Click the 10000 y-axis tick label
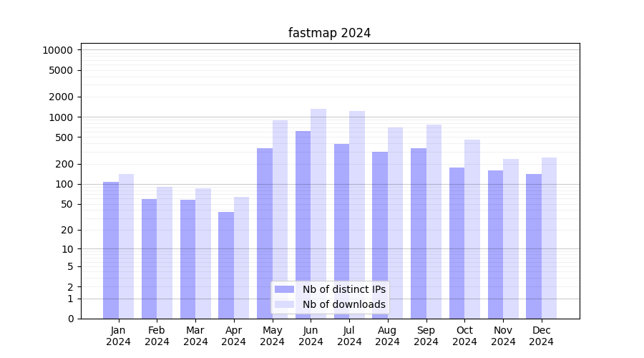 [57, 50]
